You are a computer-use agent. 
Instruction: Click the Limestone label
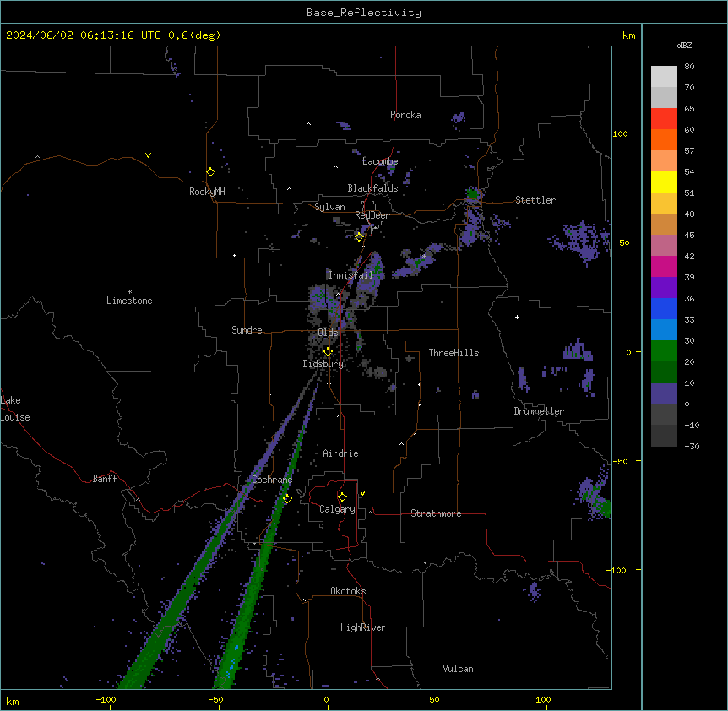pyautogui.click(x=129, y=301)
